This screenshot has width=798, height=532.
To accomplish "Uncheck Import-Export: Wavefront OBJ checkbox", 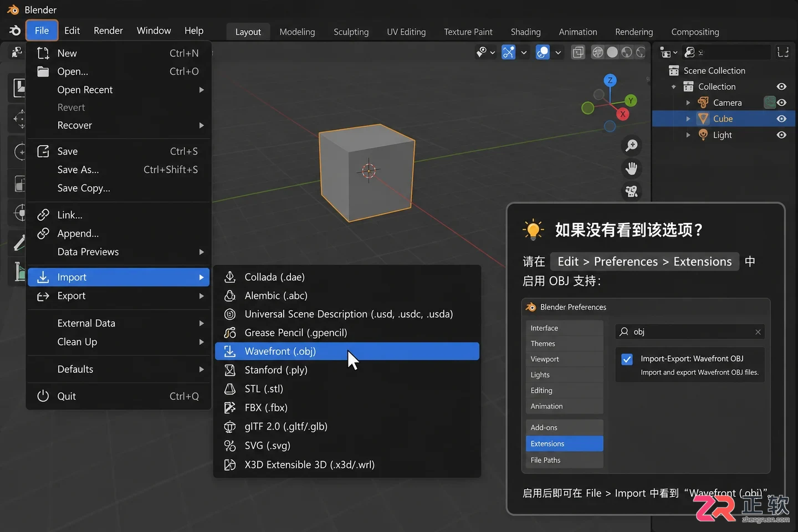I will 627,359.
